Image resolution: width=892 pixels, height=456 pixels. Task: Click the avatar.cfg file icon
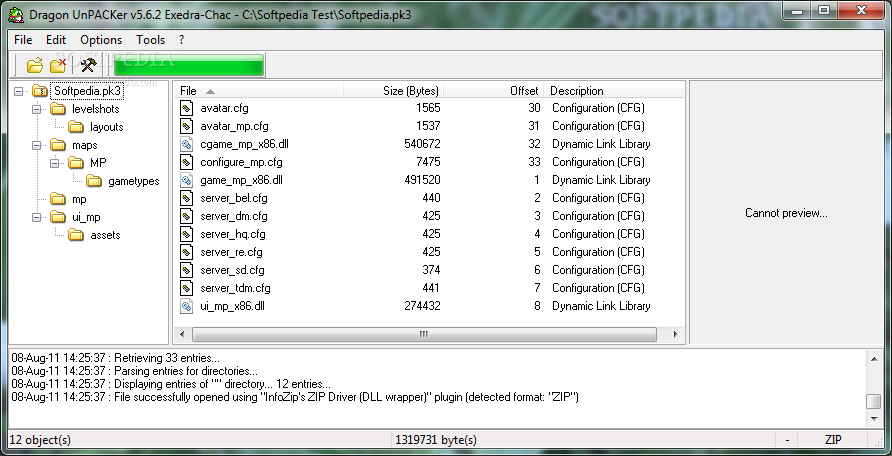point(187,108)
